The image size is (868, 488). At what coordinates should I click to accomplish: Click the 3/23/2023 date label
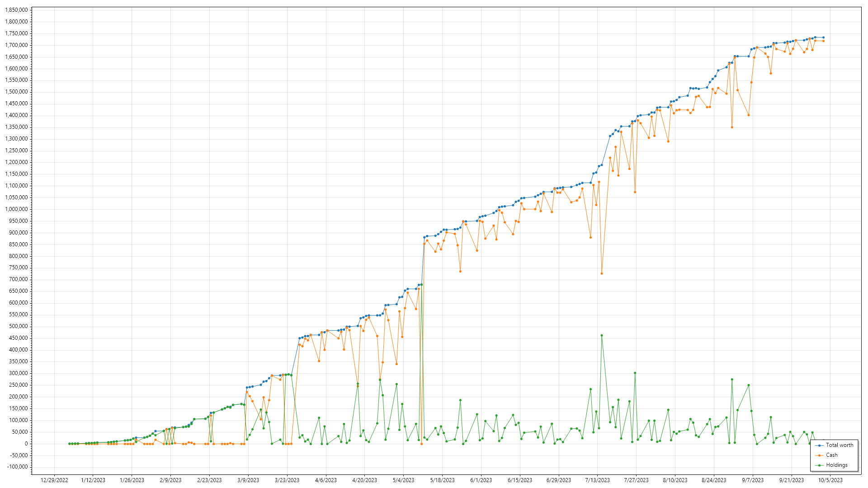(x=287, y=480)
